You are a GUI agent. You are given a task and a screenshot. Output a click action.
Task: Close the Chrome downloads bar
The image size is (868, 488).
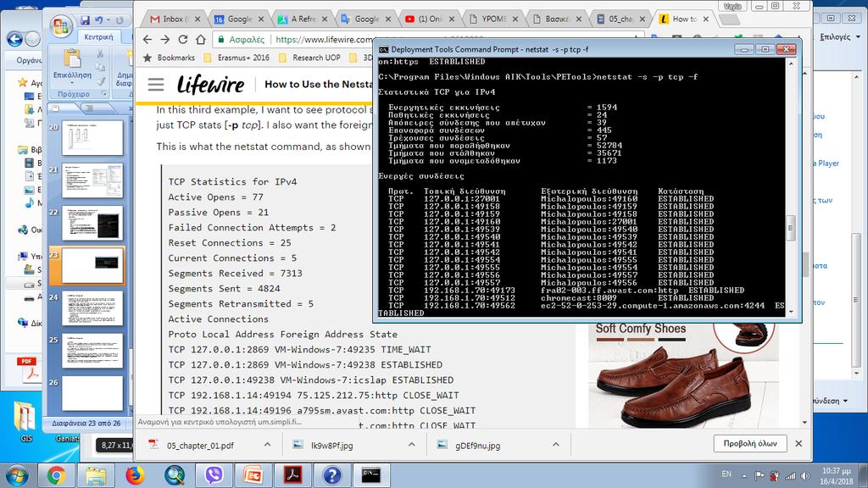click(x=798, y=443)
